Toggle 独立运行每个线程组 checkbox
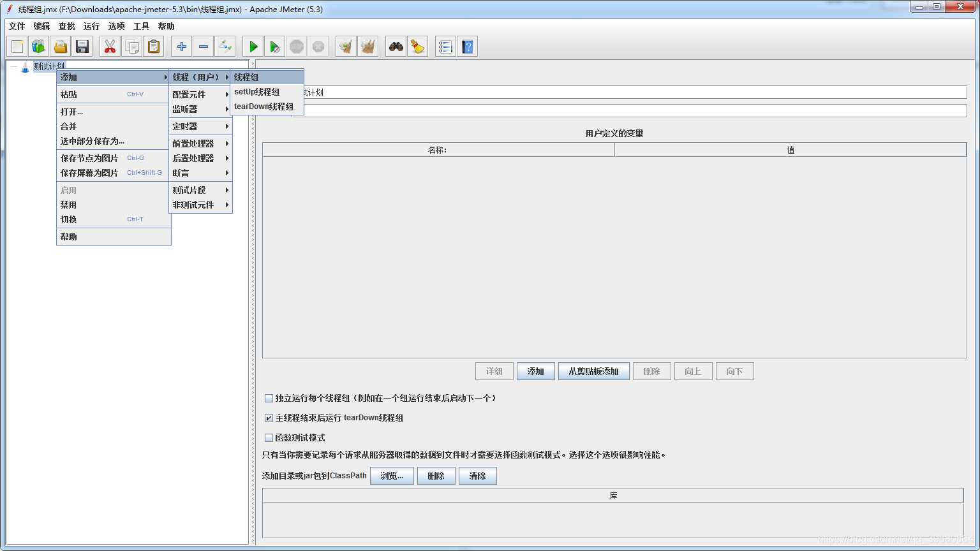 (x=269, y=398)
